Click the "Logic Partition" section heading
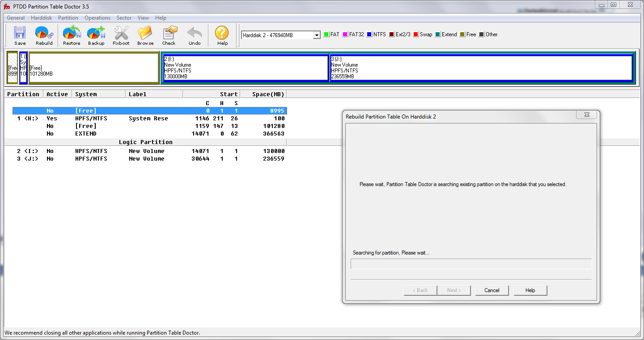644x340 pixels. point(146,142)
